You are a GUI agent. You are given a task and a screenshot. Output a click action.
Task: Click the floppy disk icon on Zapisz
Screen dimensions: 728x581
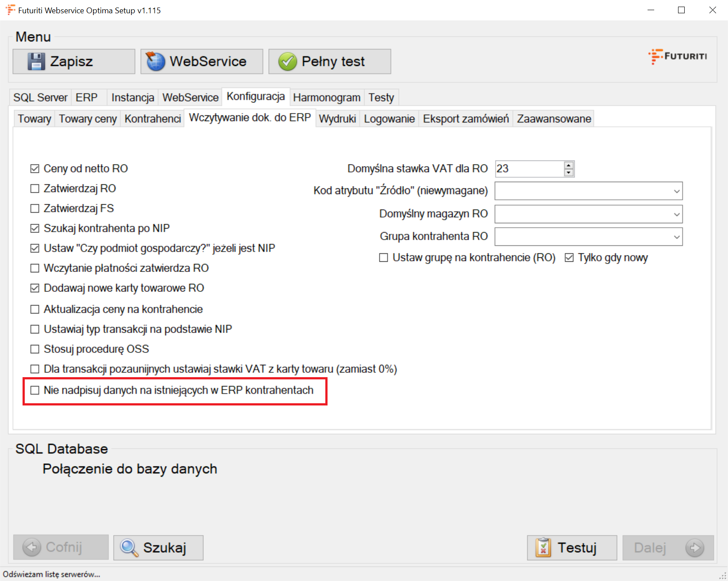point(36,61)
